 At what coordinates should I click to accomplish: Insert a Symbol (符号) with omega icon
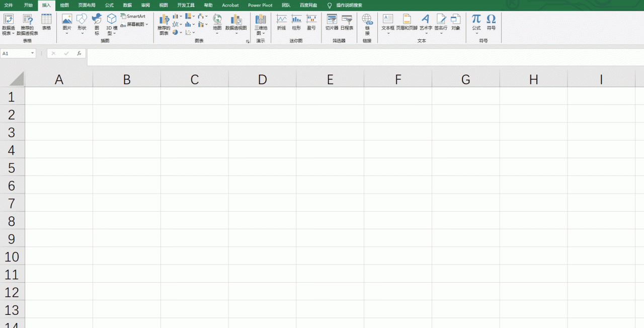[x=491, y=23]
